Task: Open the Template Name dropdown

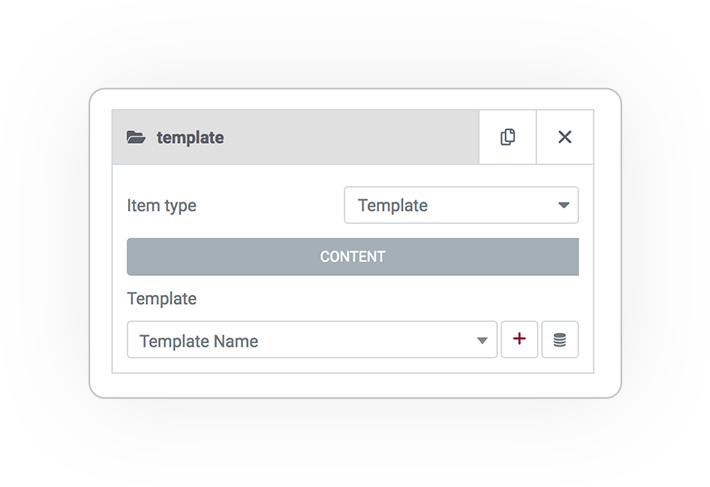Action: [x=312, y=339]
